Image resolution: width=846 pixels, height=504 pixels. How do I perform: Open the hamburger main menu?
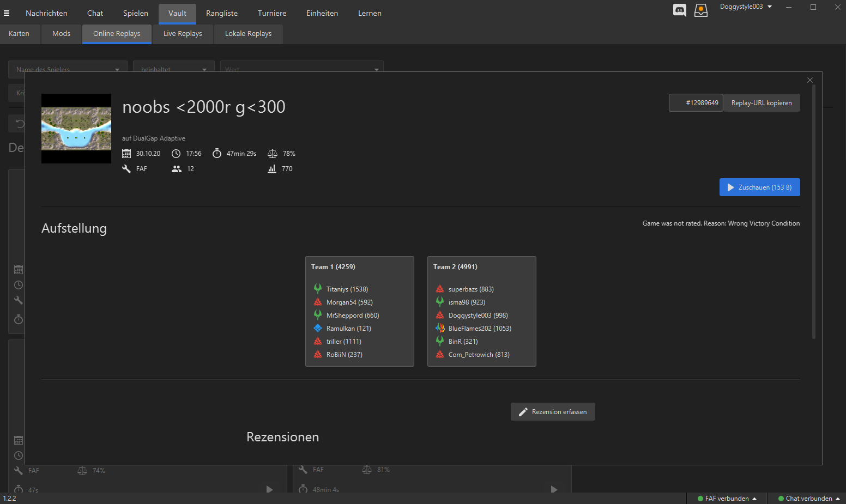point(7,13)
